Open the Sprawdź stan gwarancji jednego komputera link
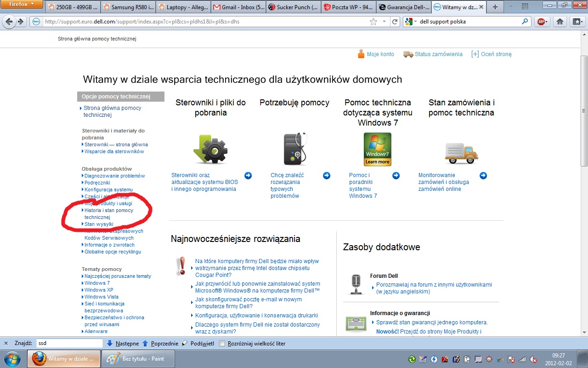Viewport: 588px width, 368px height. [432, 322]
